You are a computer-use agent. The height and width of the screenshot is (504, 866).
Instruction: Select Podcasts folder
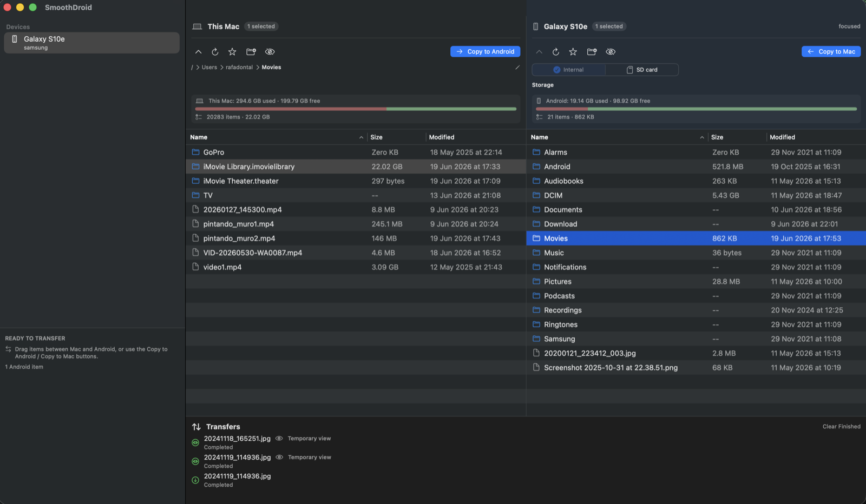(x=696, y=296)
